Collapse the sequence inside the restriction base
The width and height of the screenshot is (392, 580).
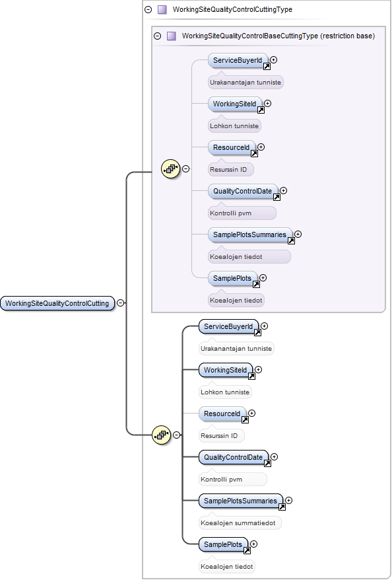[186, 169]
